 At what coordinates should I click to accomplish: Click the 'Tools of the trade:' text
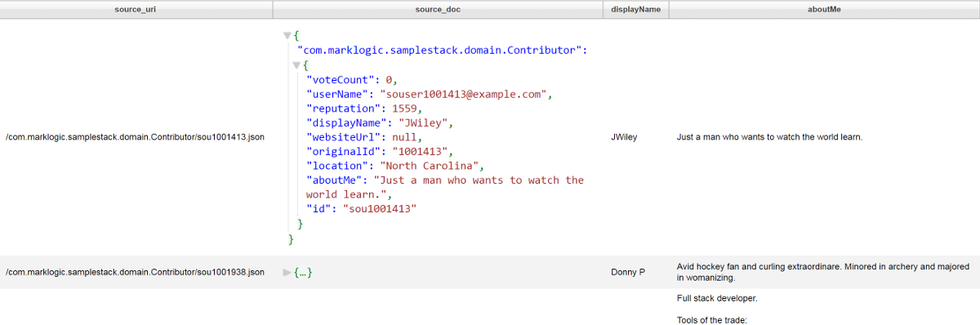tap(712, 320)
